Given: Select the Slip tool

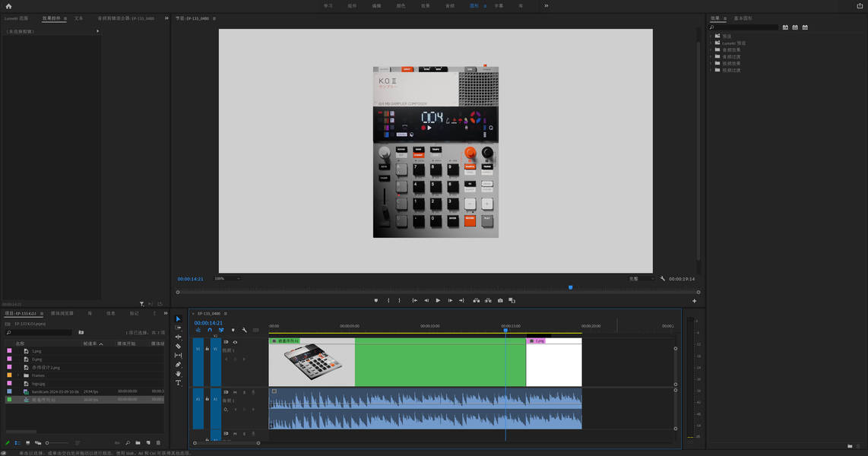Looking at the screenshot, I should (x=179, y=355).
